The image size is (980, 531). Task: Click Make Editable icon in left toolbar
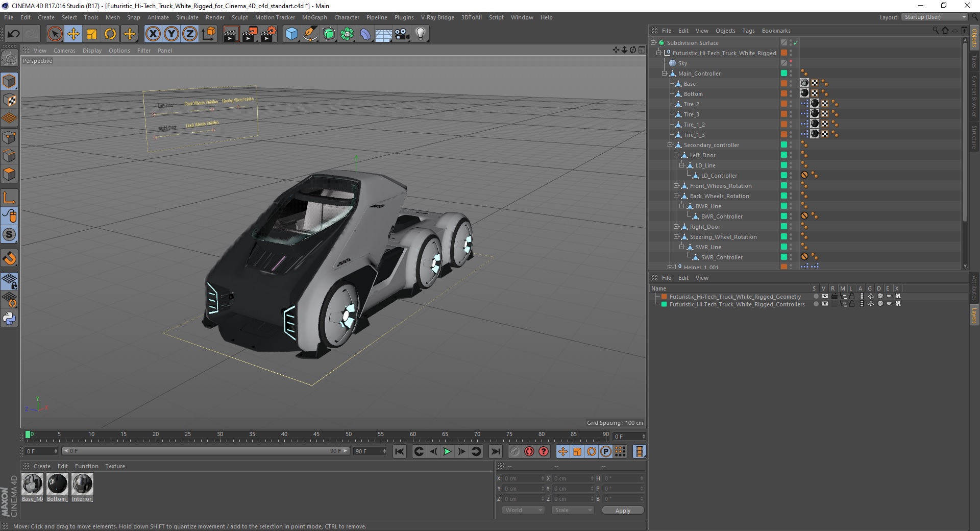(9, 58)
